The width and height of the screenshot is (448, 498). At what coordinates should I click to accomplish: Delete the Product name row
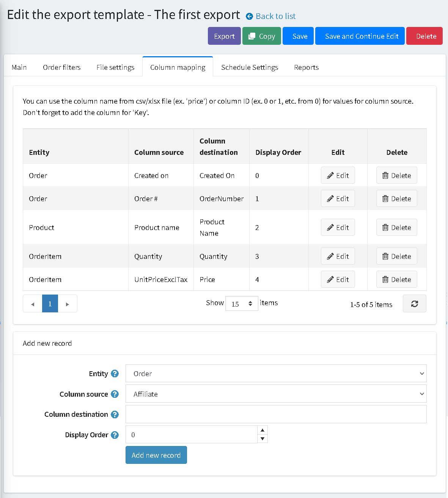point(397,227)
